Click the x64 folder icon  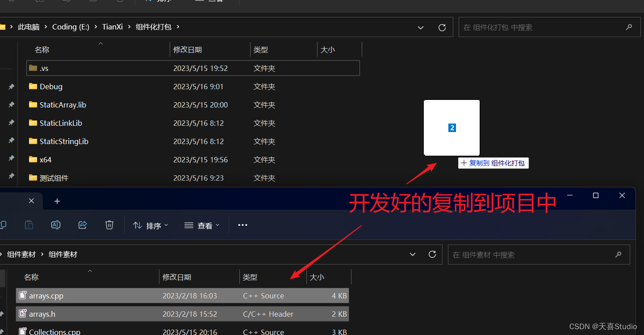point(33,159)
